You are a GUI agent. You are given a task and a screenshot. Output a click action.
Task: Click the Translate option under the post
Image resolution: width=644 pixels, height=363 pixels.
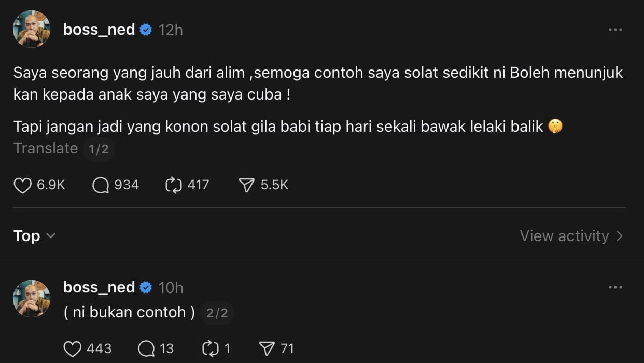pos(46,148)
